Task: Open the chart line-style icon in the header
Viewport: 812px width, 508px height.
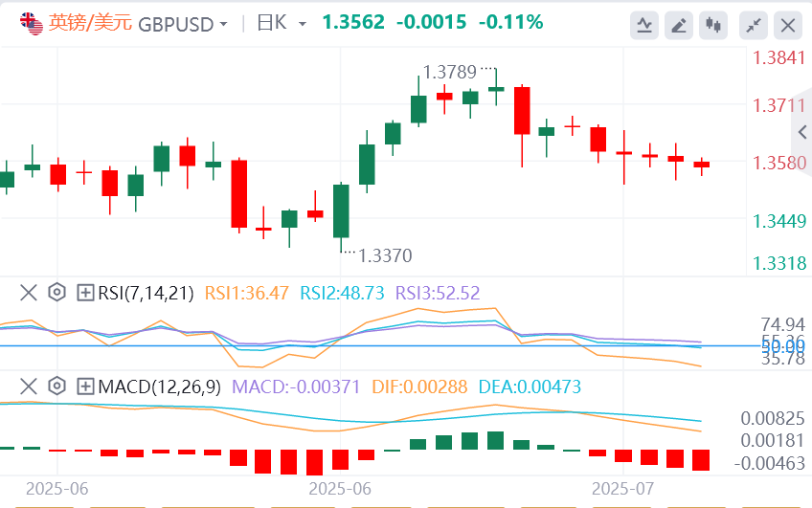Action: coord(644,25)
